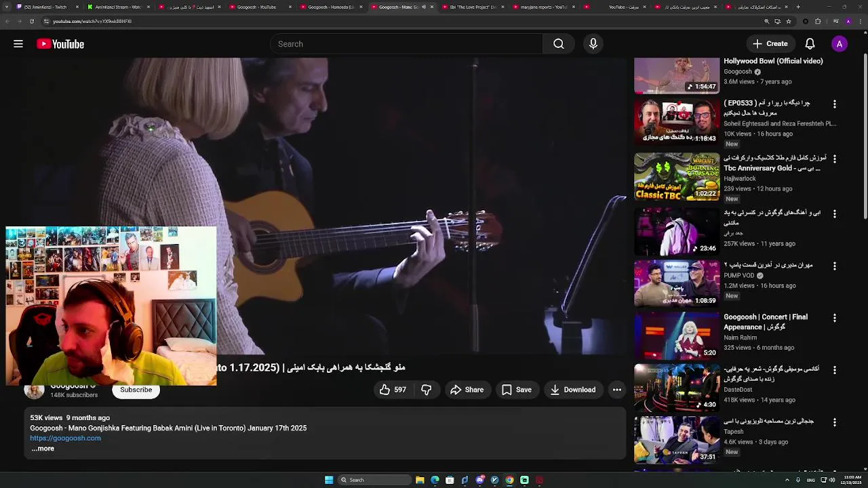Viewport: 868px width, 488px height.
Task: Open options for PUMP VOD video
Action: pos(835,266)
